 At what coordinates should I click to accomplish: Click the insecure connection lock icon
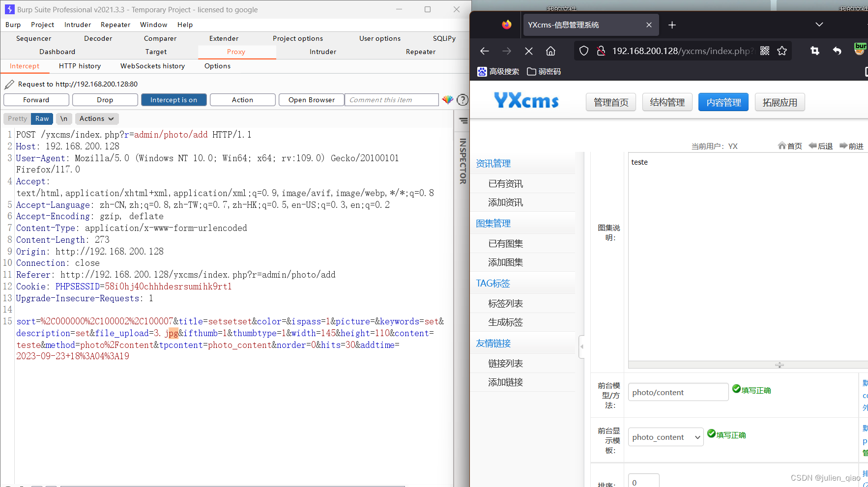(x=601, y=51)
